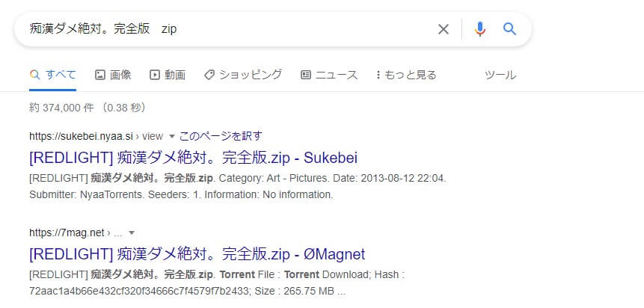
Task: Click the このページを訳す link
Action: click(221, 136)
